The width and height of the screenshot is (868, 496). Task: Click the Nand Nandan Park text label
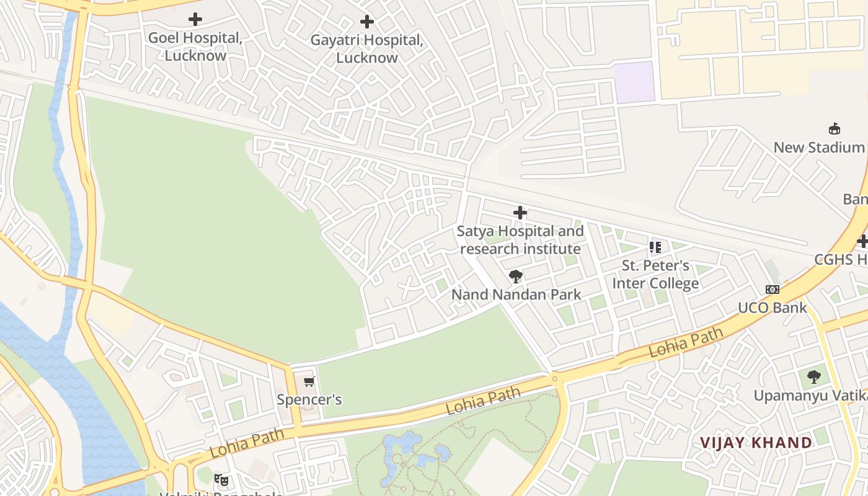[516, 294]
